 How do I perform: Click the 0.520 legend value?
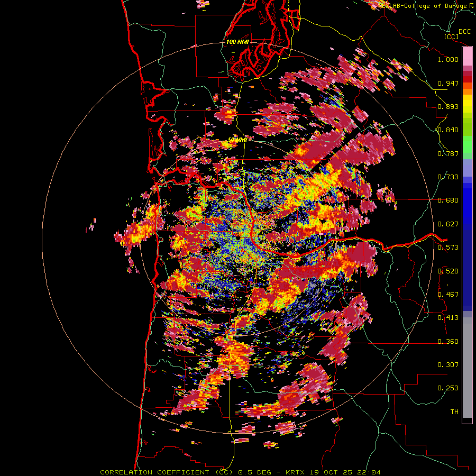click(x=448, y=271)
